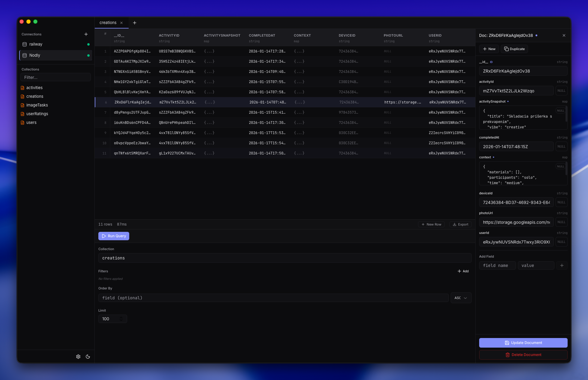The width and height of the screenshot is (588, 380).
Task: Close the creations tab
Action: click(x=121, y=23)
